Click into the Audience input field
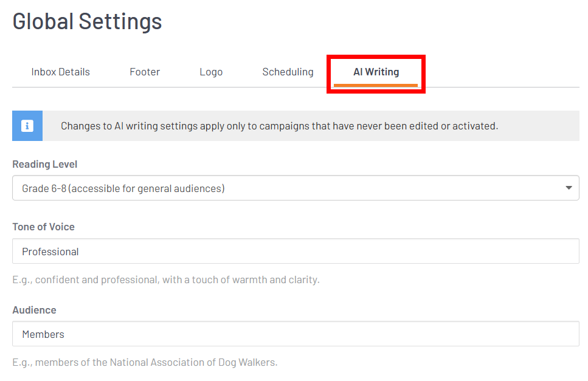Screen dimensions: 588x381 296,334
